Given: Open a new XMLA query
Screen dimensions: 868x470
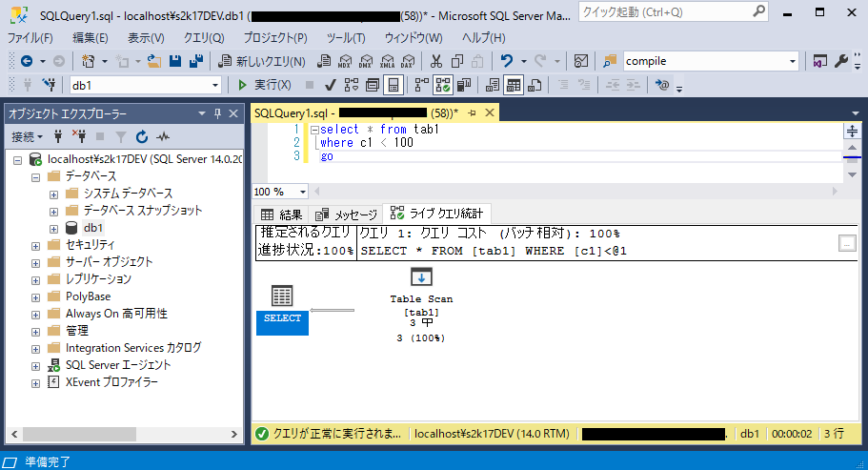Looking at the screenshot, I should [387, 61].
